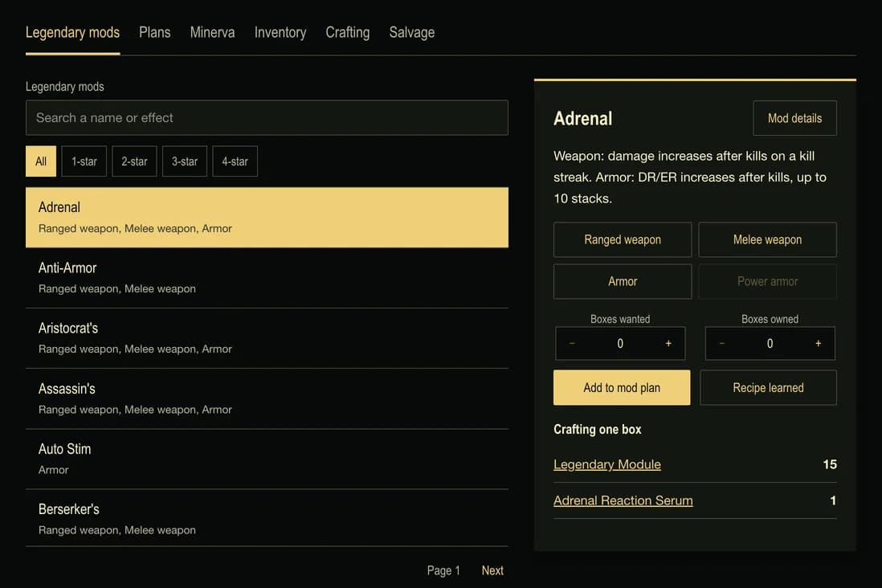Screen dimensions: 882x588
Task: Decrease Boxes wanted with minus
Action: pos(572,343)
